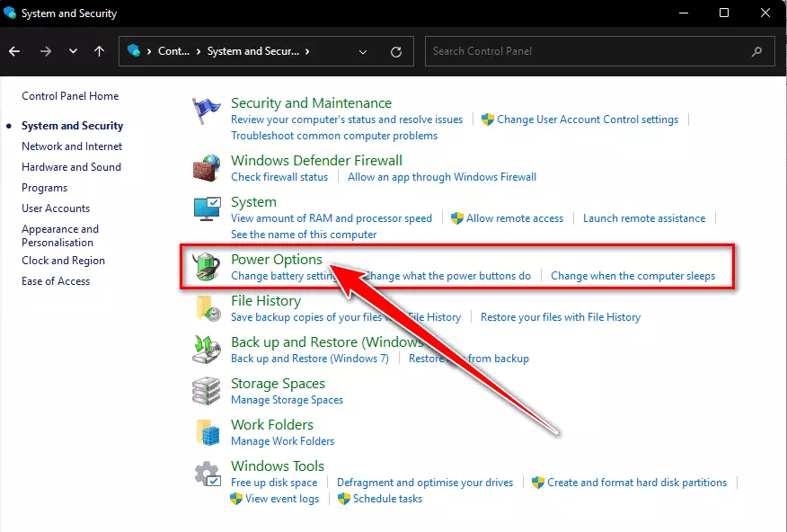This screenshot has height=532, width=787.
Task: Select System and Security in sidebar
Action: (72, 126)
